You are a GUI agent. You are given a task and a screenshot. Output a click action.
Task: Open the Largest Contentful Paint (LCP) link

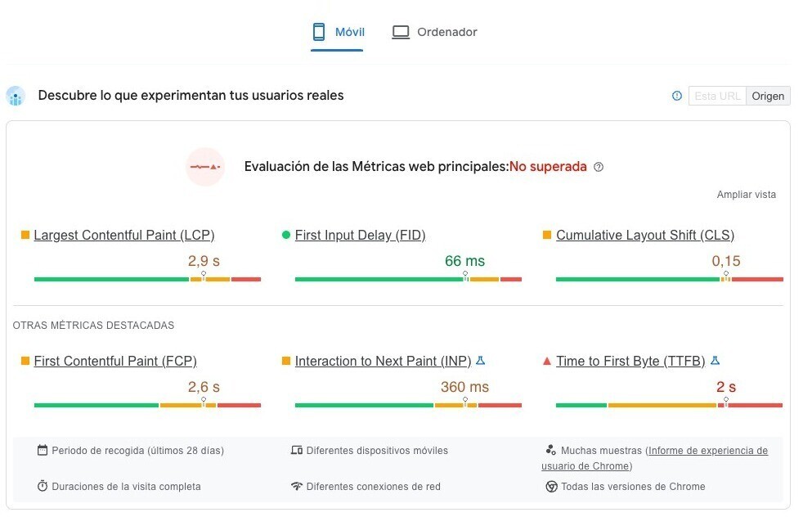(124, 236)
